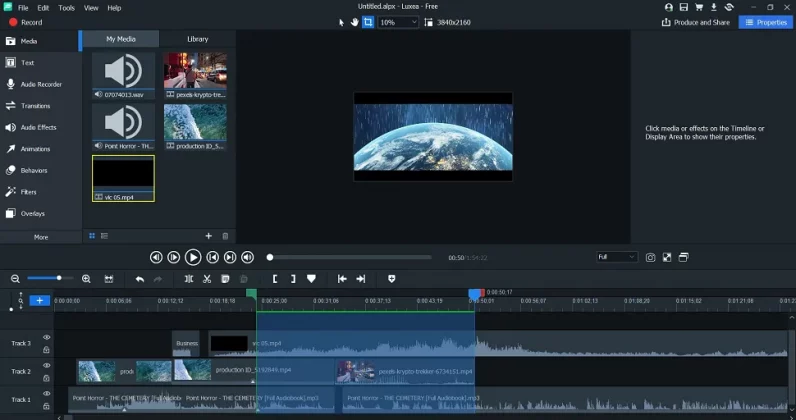Click the undo arrow in timeline toolbar
The height and width of the screenshot is (420, 796).
(x=140, y=279)
